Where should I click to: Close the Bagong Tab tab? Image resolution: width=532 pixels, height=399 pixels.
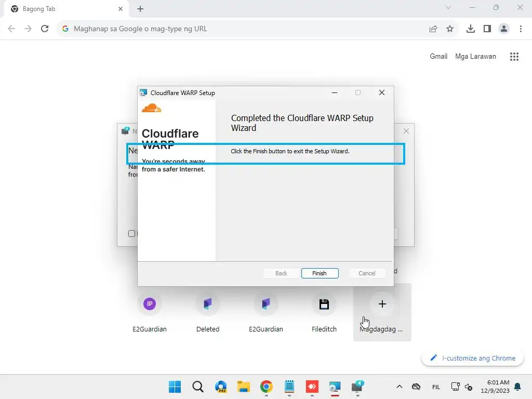coord(121,9)
